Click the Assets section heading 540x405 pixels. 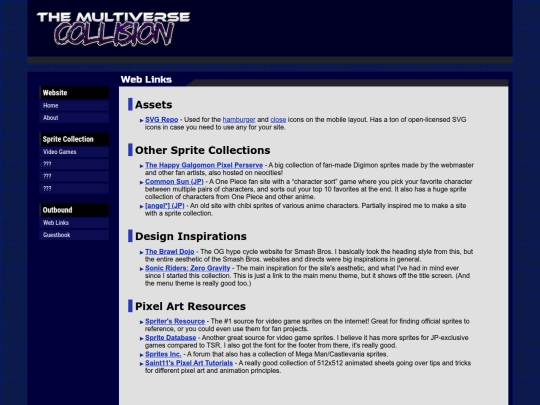[154, 105]
